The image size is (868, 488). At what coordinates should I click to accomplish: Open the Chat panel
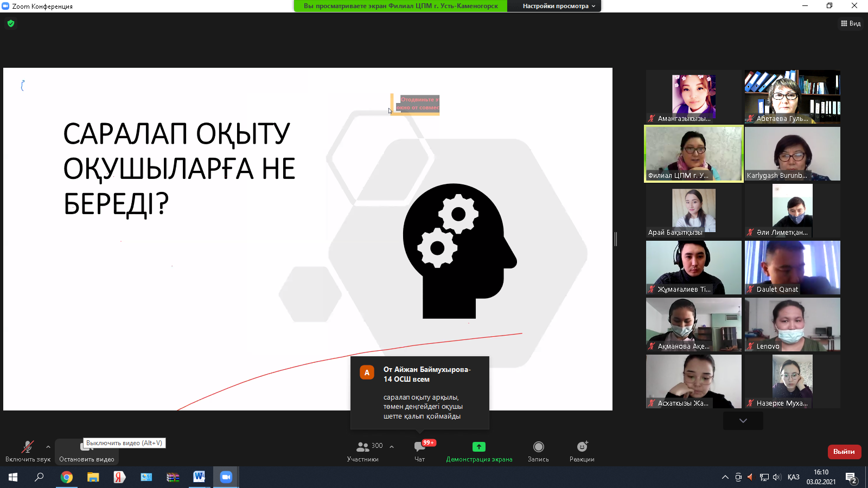[419, 447]
